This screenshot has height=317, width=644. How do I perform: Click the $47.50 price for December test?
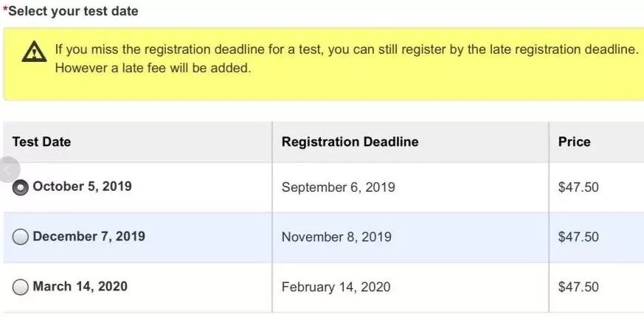pos(578,237)
